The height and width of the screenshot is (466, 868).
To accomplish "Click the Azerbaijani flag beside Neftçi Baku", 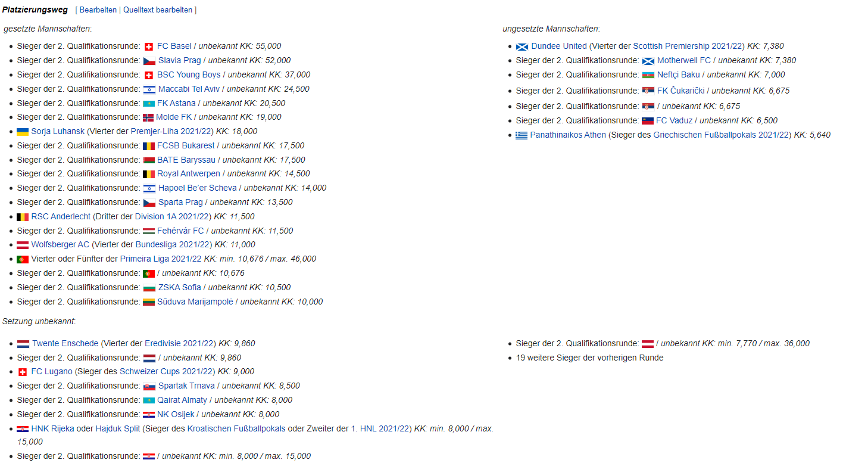I will pos(648,75).
